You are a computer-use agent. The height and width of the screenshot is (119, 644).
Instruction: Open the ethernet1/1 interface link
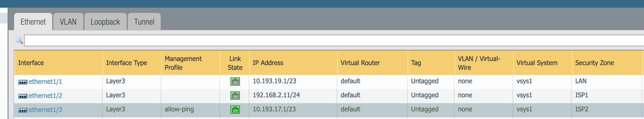(x=45, y=81)
